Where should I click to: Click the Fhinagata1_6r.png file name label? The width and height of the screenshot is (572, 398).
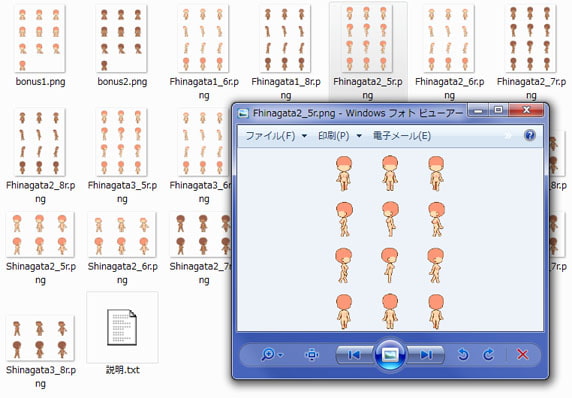tap(204, 88)
